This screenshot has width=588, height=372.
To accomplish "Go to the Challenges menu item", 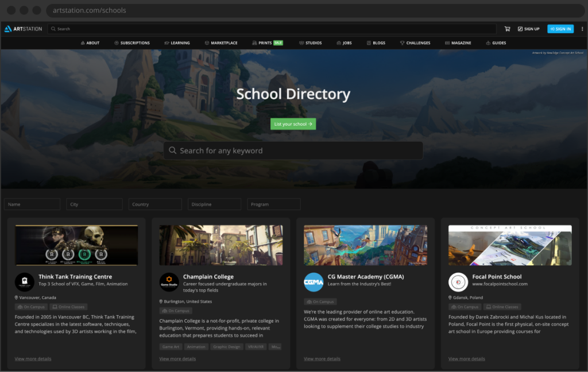I will pyautogui.click(x=415, y=43).
